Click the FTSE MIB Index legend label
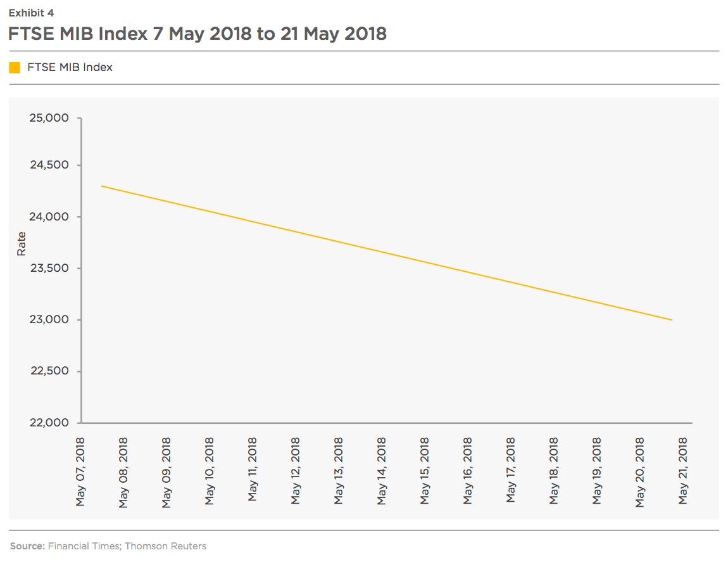Screen dimensions: 728x562 70,67
